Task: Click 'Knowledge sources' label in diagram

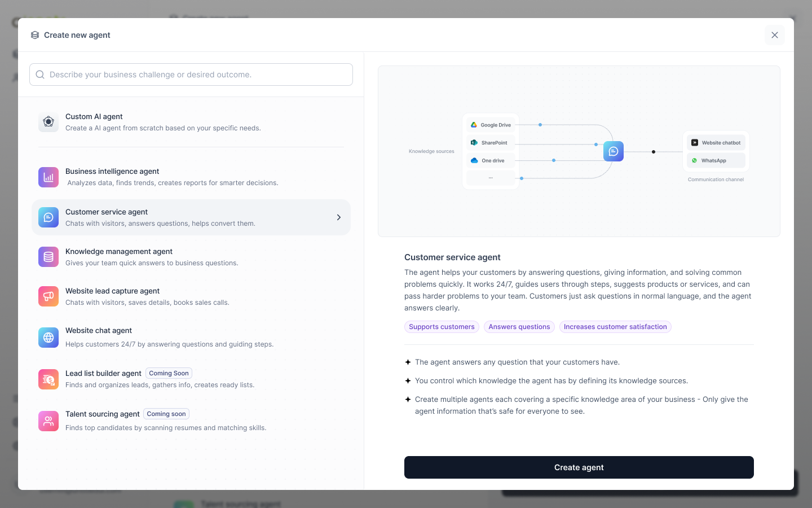Action: tap(431, 151)
